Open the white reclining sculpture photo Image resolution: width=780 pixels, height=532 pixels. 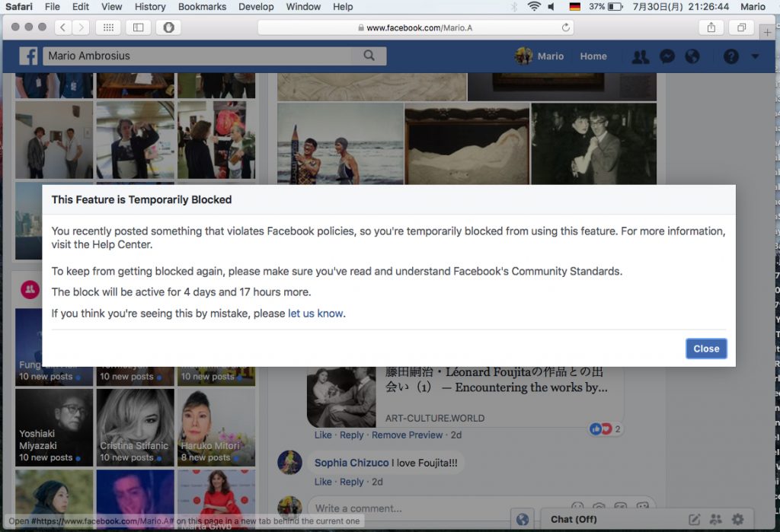467,144
